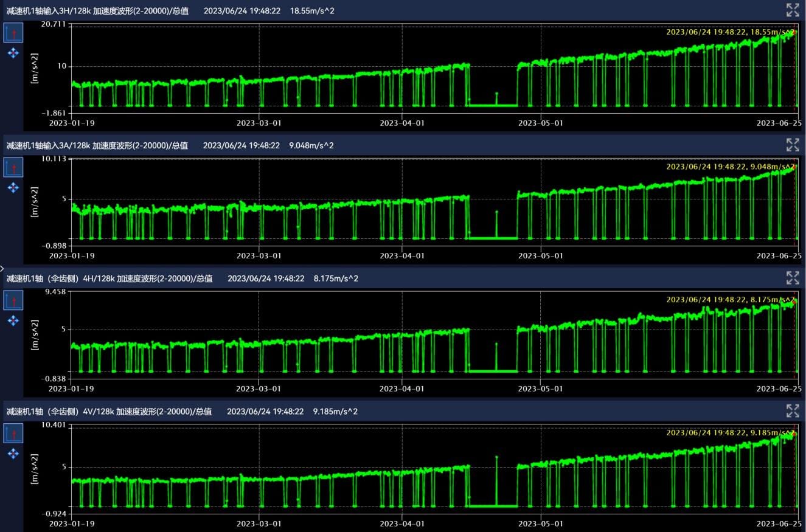Toggle the vertical axis tool on 4H chart

click(13, 300)
